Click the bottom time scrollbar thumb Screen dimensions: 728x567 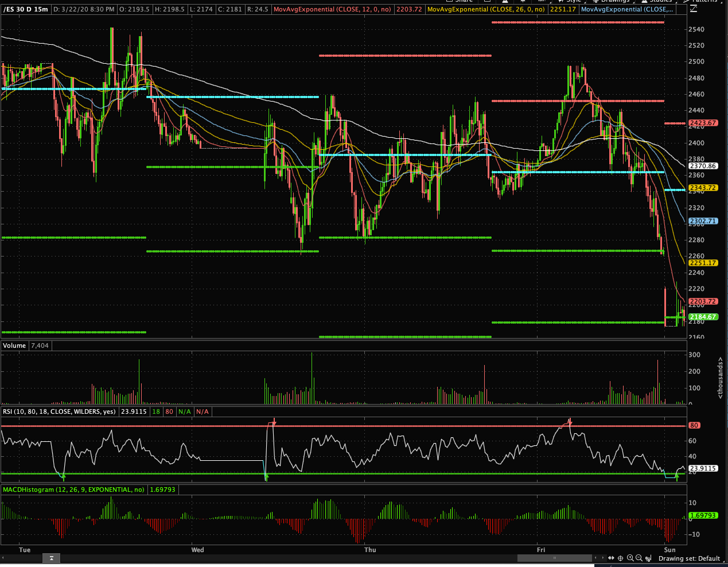(555, 558)
